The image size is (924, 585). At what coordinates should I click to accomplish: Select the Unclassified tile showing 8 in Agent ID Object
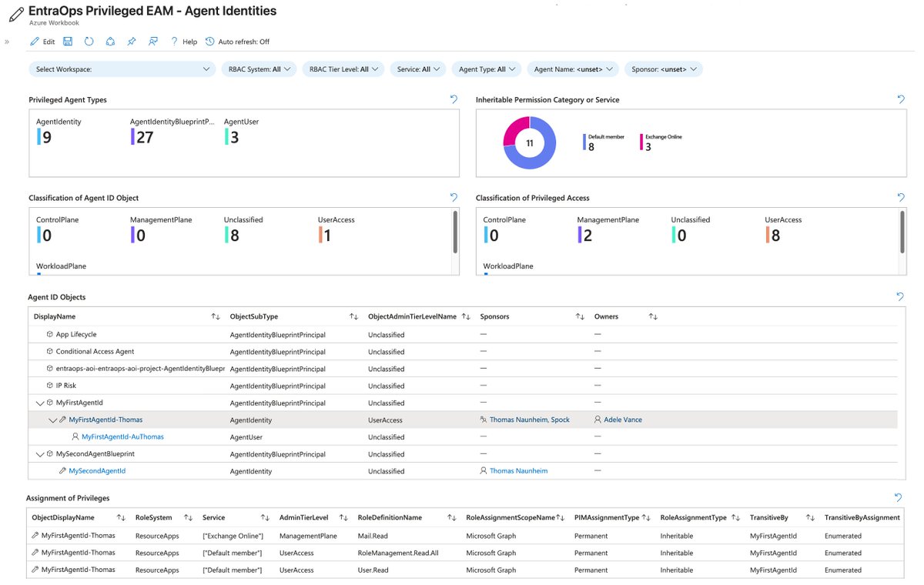[243, 229]
